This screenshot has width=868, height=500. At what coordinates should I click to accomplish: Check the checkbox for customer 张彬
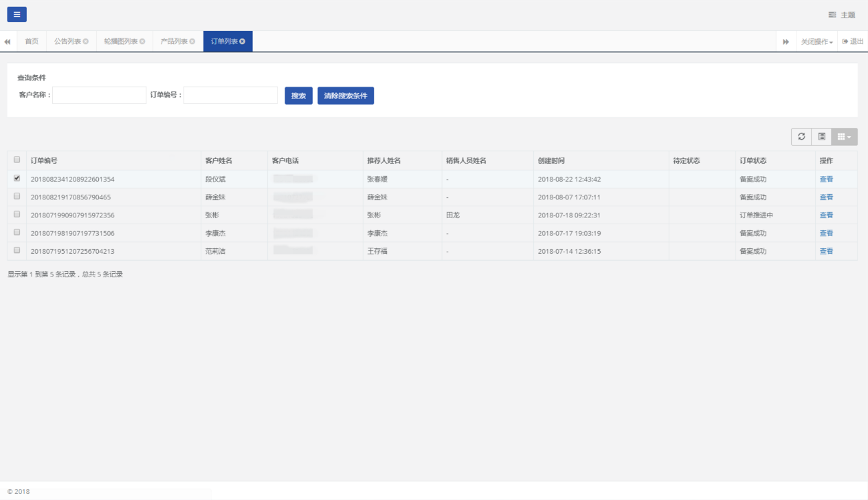(17, 215)
